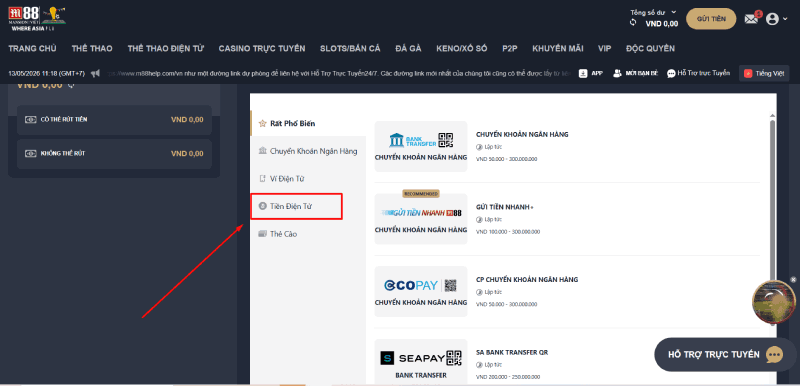Click the coin icon beside Tiền Điện Tử
This screenshot has width=800, height=386.
(x=262, y=207)
